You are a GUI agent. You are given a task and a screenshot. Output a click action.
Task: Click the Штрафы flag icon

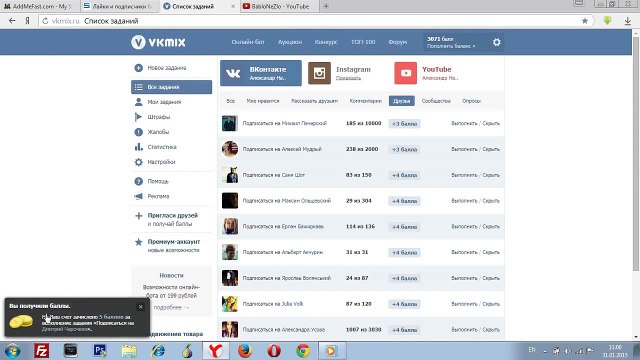pos(138,117)
